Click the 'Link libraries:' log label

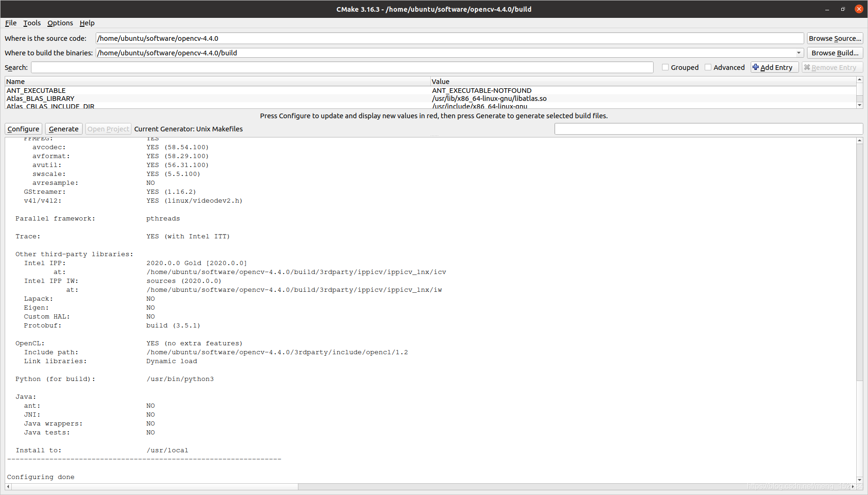click(55, 361)
